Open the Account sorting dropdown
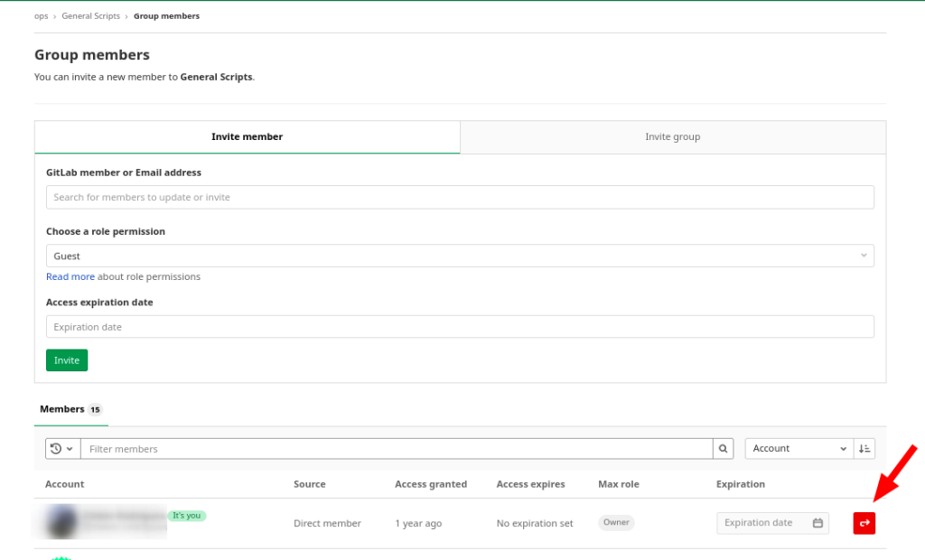The image size is (925, 560). point(799,448)
